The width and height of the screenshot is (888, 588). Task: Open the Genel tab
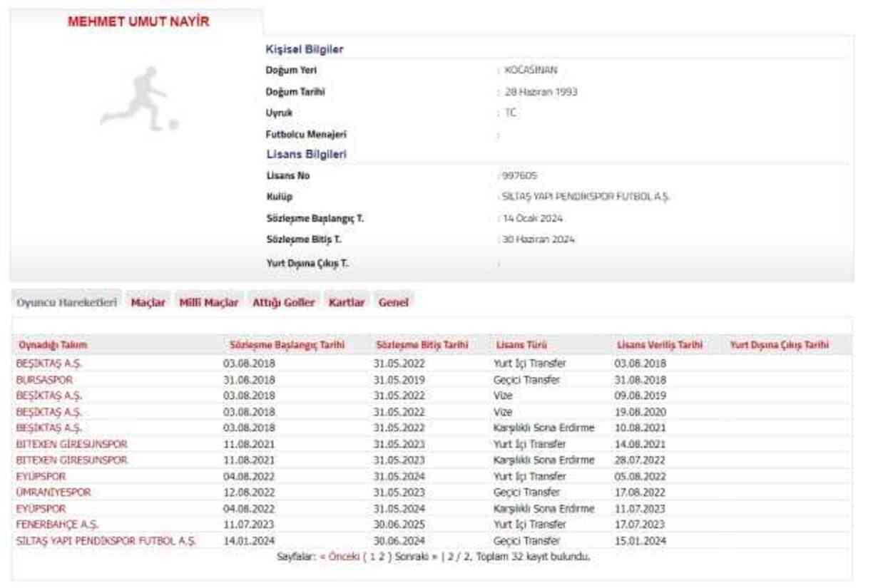[393, 302]
